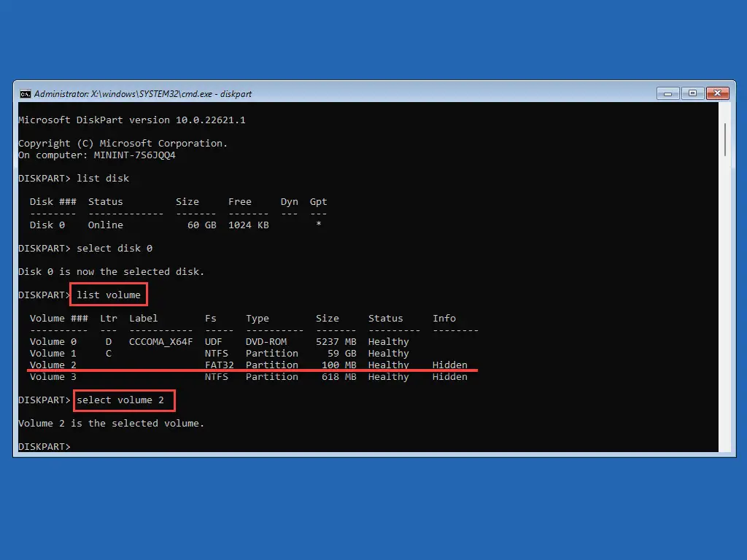
Task: Click 'Disk 0 is now the selected disk.'
Action: coord(111,272)
